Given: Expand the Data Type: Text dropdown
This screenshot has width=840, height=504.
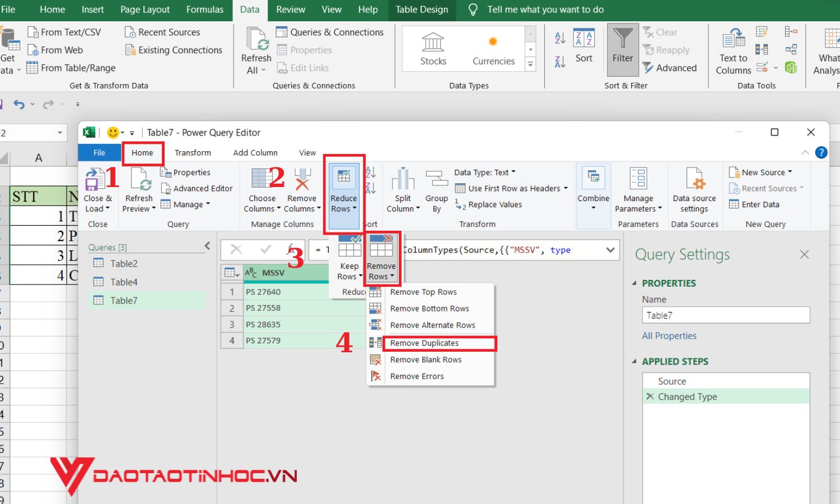Looking at the screenshot, I should tap(484, 172).
